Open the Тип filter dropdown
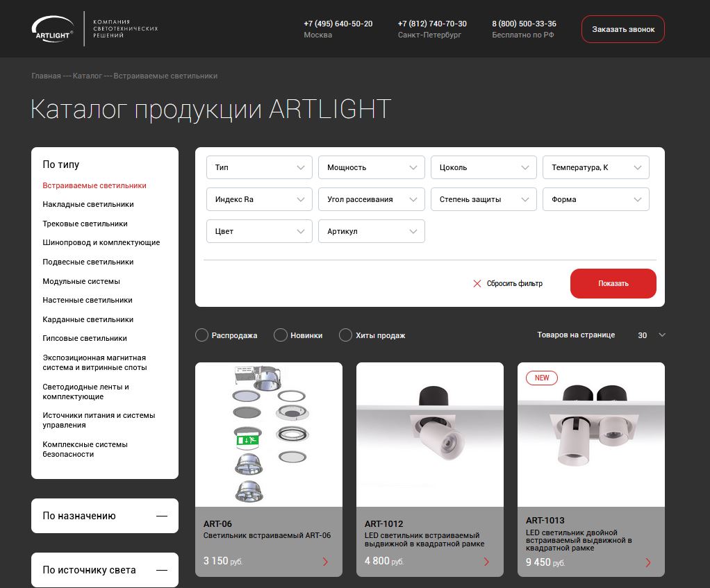 259,167
